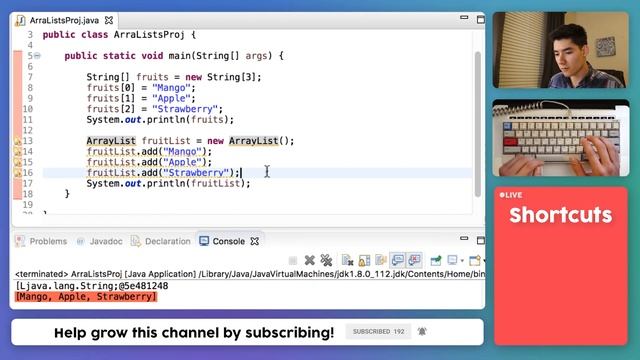This screenshot has width=640, height=360.
Task: Click the warning marker on line 13
Action: pos(18,141)
